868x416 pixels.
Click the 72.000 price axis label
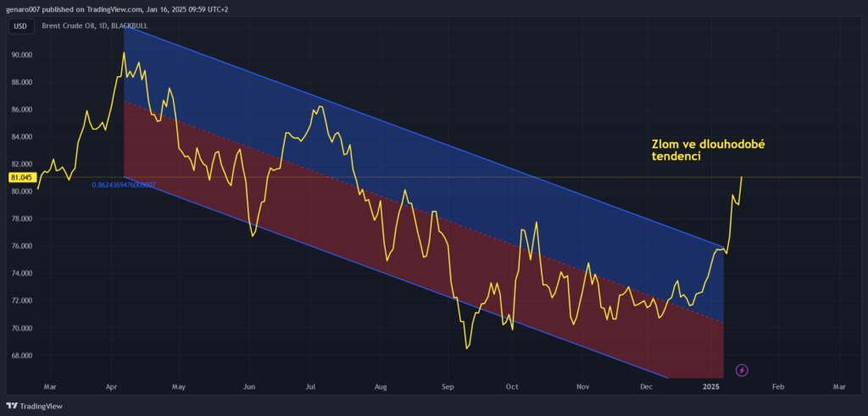pos(20,301)
